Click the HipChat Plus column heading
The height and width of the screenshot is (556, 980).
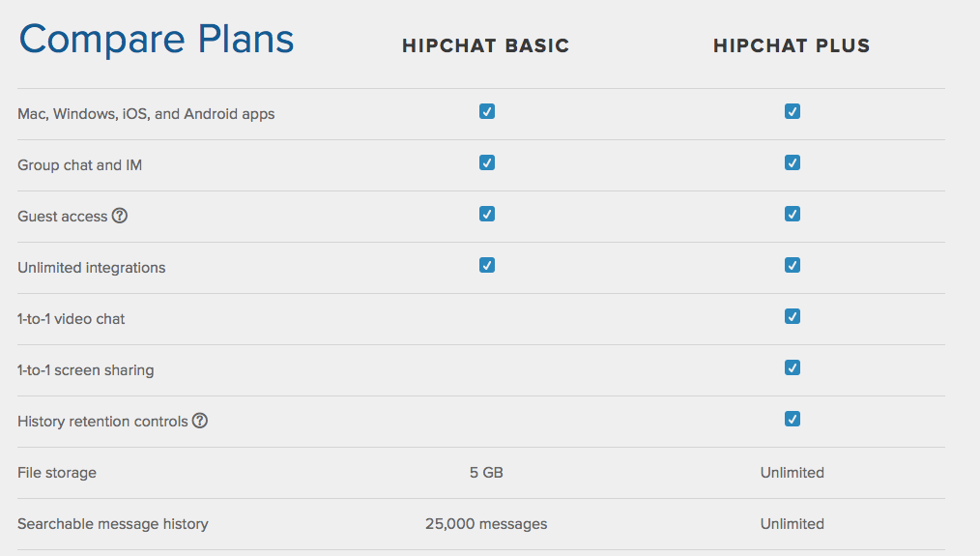tap(792, 45)
